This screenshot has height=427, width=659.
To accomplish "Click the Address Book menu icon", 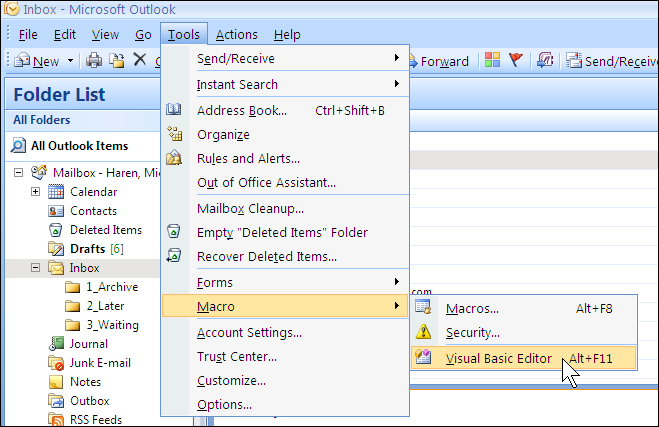I will tap(175, 110).
